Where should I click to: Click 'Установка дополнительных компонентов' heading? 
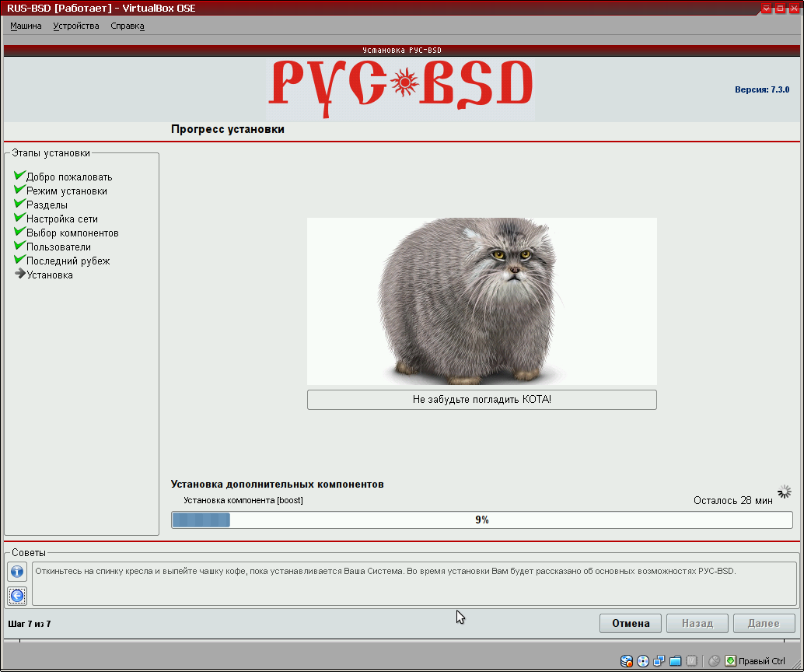click(277, 485)
